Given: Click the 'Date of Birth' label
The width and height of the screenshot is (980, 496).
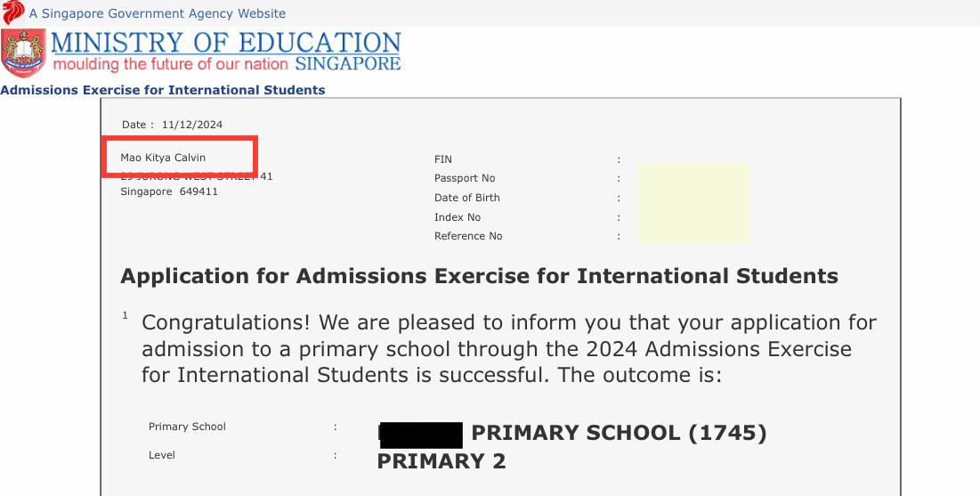Looking at the screenshot, I should tap(467, 198).
